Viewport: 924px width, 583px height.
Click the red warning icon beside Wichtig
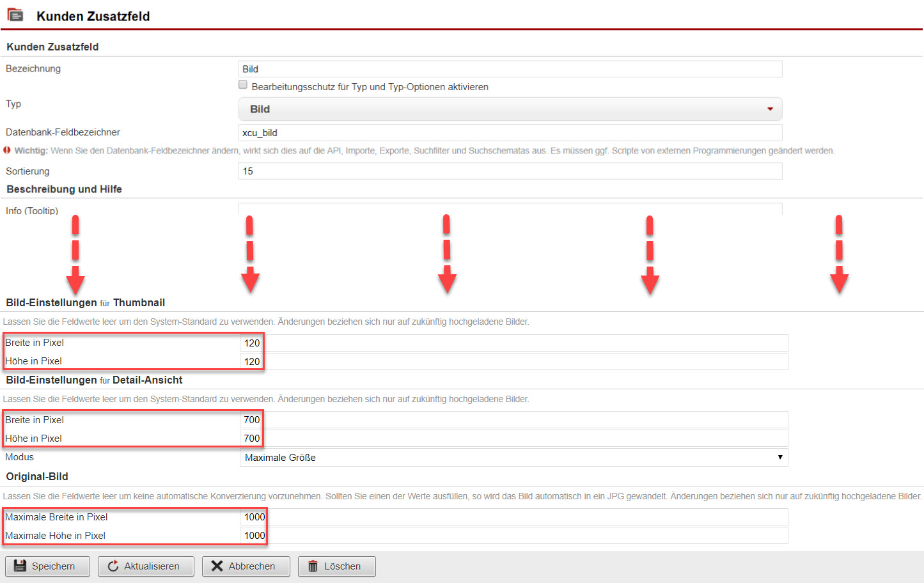(7, 150)
